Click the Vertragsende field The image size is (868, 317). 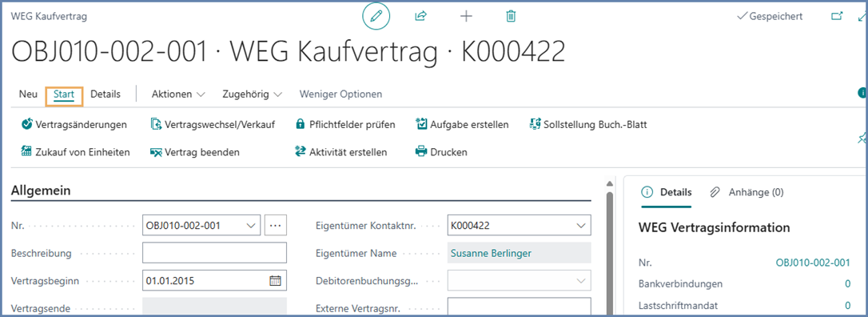[215, 307]
